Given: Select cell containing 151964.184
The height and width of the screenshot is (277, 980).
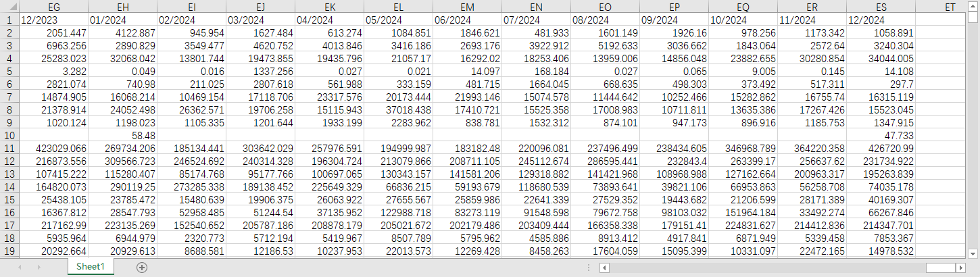Looking at the screenshot, I should click(x=743, y=212).
